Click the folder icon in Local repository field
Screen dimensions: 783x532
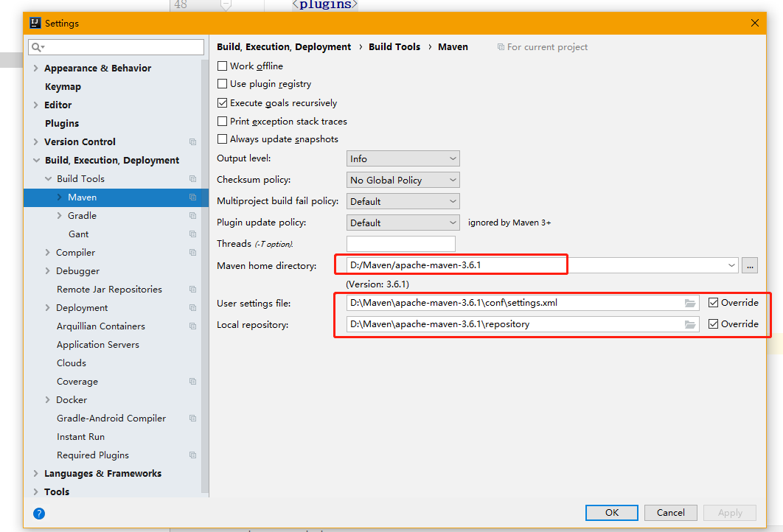point(689,324)
